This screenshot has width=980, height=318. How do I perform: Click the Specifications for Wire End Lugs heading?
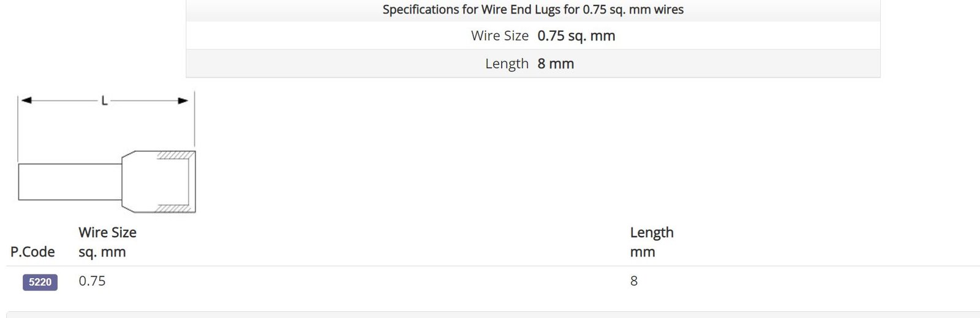[x=533, y=10]
